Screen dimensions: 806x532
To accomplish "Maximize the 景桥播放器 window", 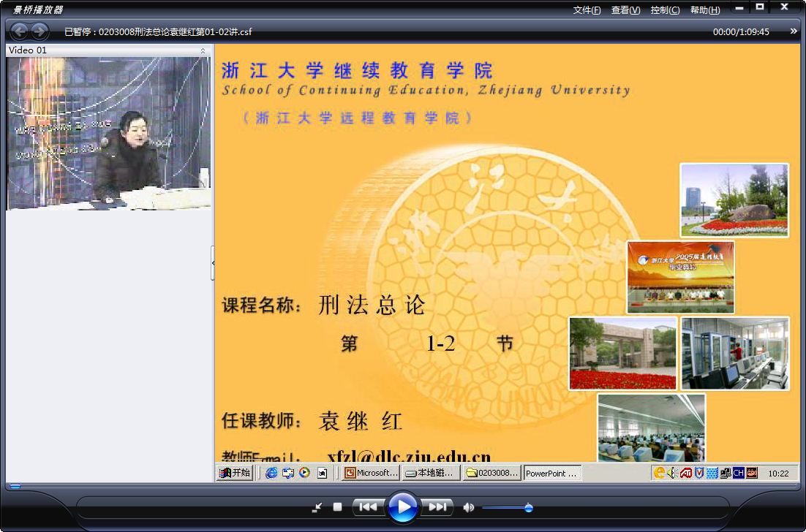I will [x=760, y=7].
